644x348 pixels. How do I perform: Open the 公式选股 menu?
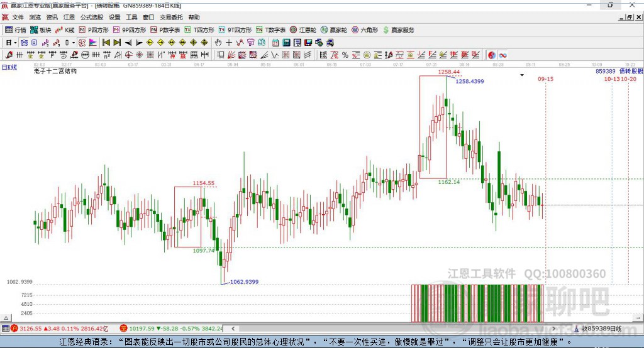92,17
